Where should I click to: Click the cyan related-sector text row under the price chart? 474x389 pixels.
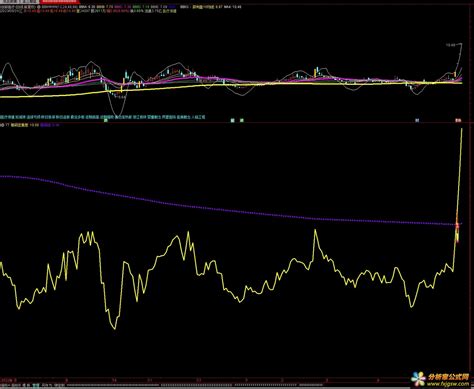(x=103, y=117)
